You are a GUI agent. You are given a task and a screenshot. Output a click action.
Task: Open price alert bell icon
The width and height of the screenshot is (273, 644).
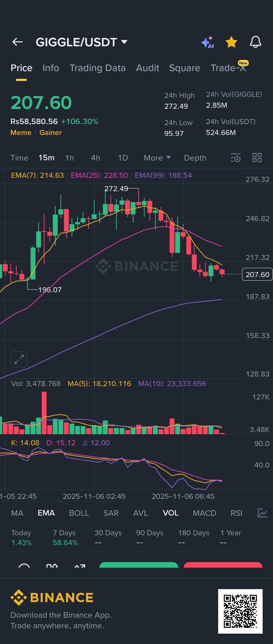[x=255, y=42]
